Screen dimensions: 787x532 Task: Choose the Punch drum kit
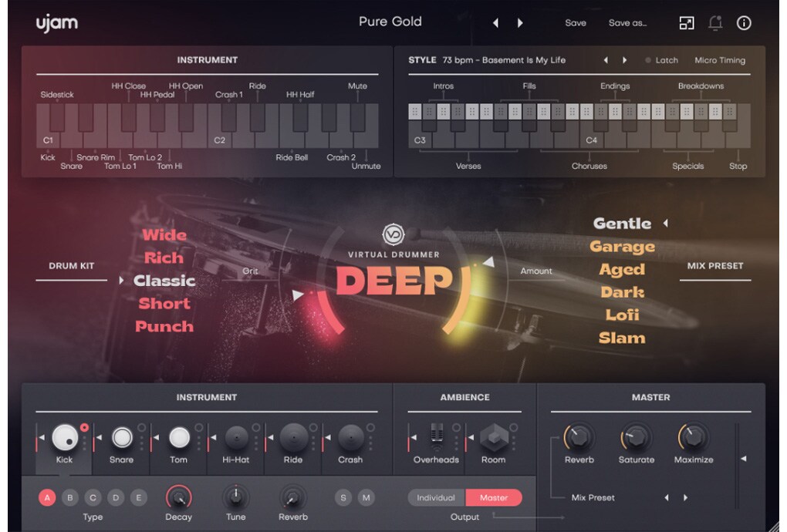pos(164,326)
